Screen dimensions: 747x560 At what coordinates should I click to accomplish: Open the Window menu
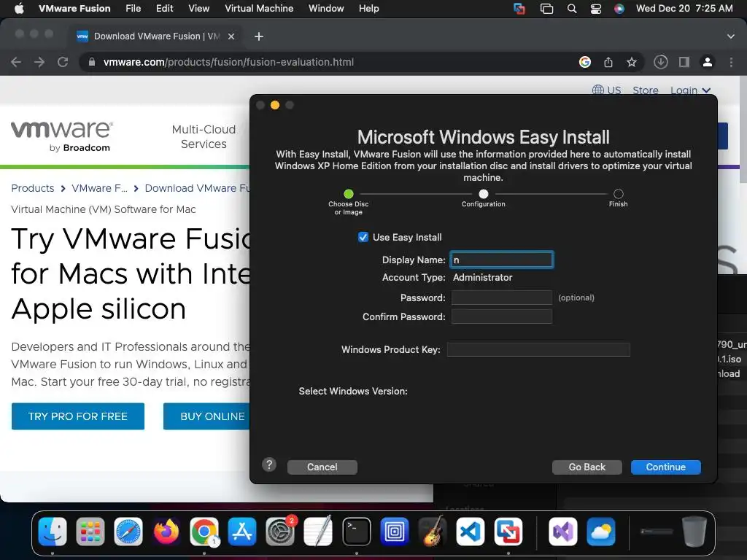[326, 9]
